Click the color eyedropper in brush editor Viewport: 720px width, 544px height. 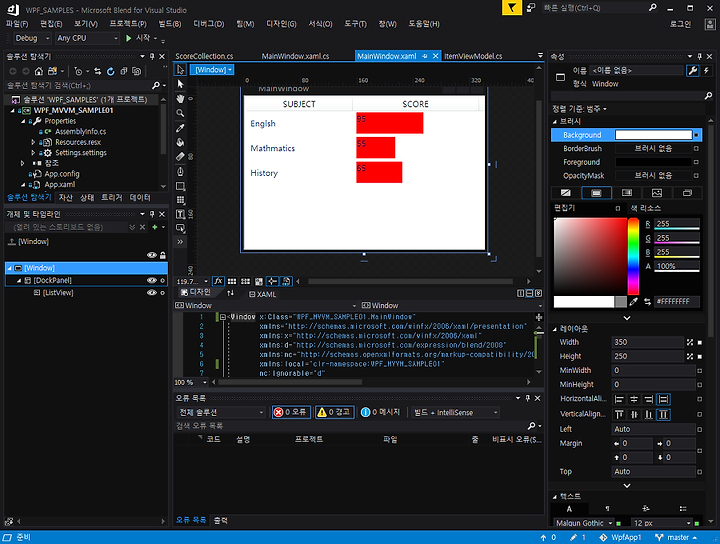click(x=634, y=302)
